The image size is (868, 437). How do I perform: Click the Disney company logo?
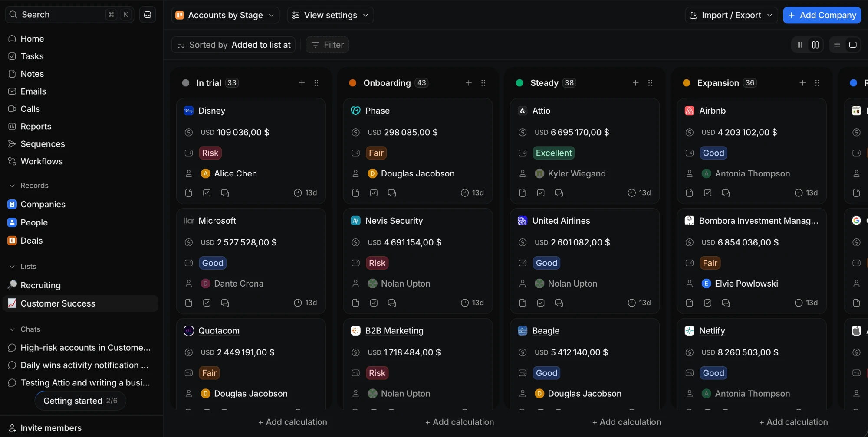189,111
